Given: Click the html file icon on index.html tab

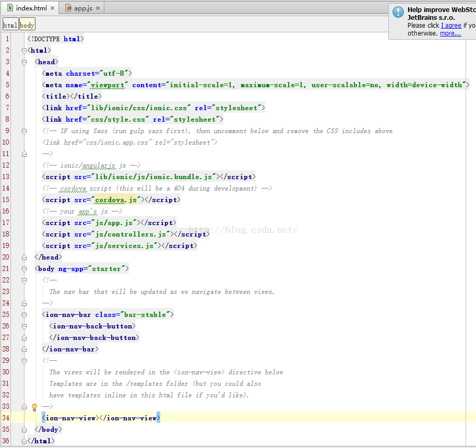Looking at the screenshot, I should click(x=10, y=8).
